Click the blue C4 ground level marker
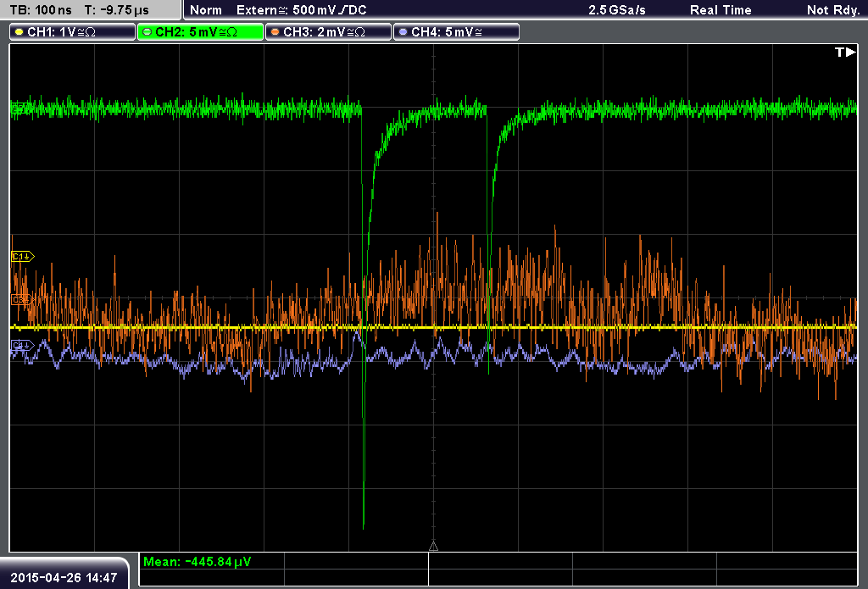The height and width of the screenshot is (589, 868). click(22, 346)
